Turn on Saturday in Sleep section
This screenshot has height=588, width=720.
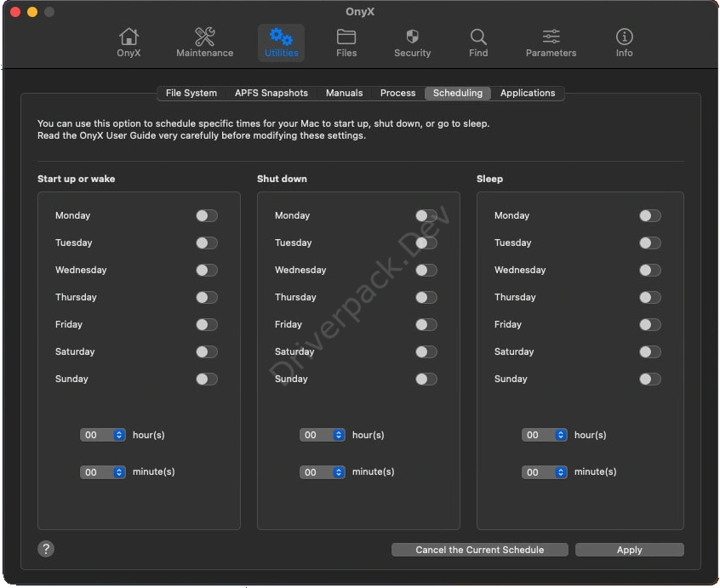650,351
